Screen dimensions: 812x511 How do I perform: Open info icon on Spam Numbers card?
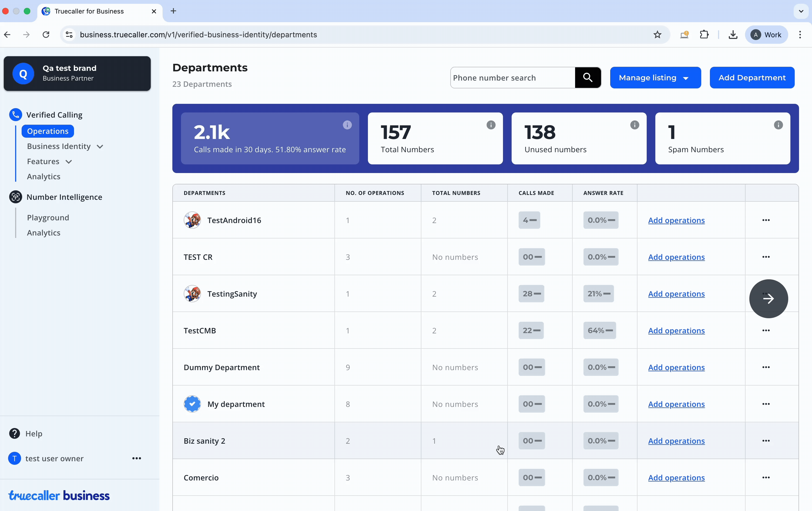778,125
